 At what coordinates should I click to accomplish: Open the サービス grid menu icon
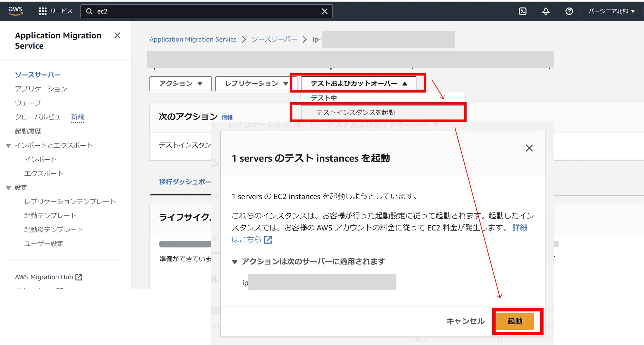[x=43, y=11]
